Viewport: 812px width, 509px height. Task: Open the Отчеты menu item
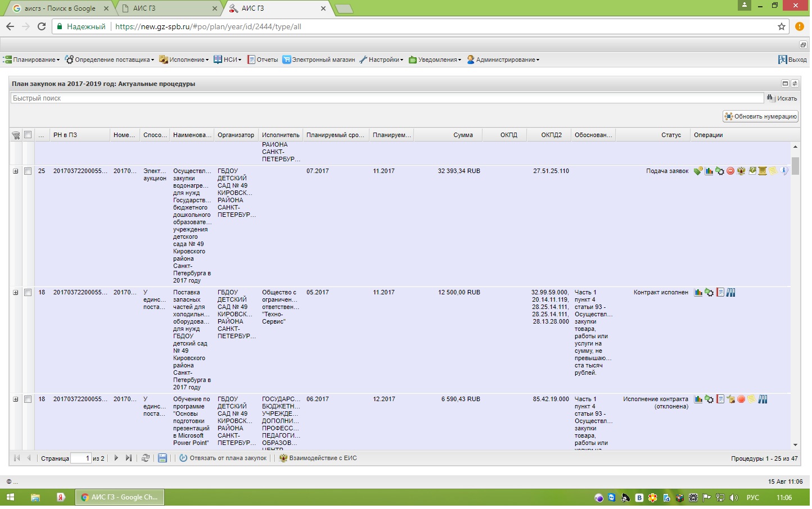pyautogui.click(x=263, y=60)
